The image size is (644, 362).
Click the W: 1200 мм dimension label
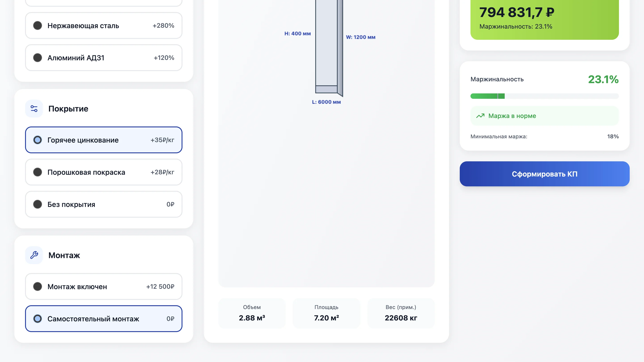click(360, 37)
